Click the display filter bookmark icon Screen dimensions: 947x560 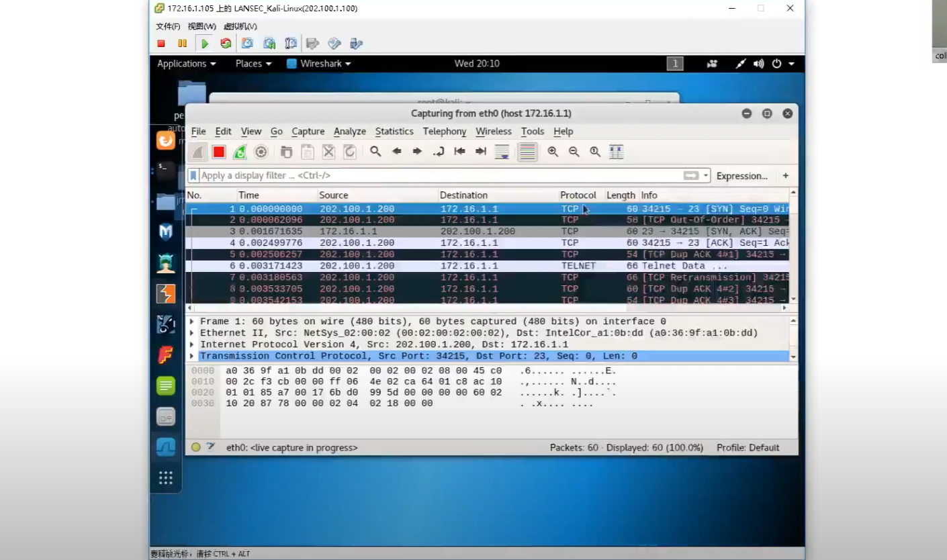(x=193, y=175)
